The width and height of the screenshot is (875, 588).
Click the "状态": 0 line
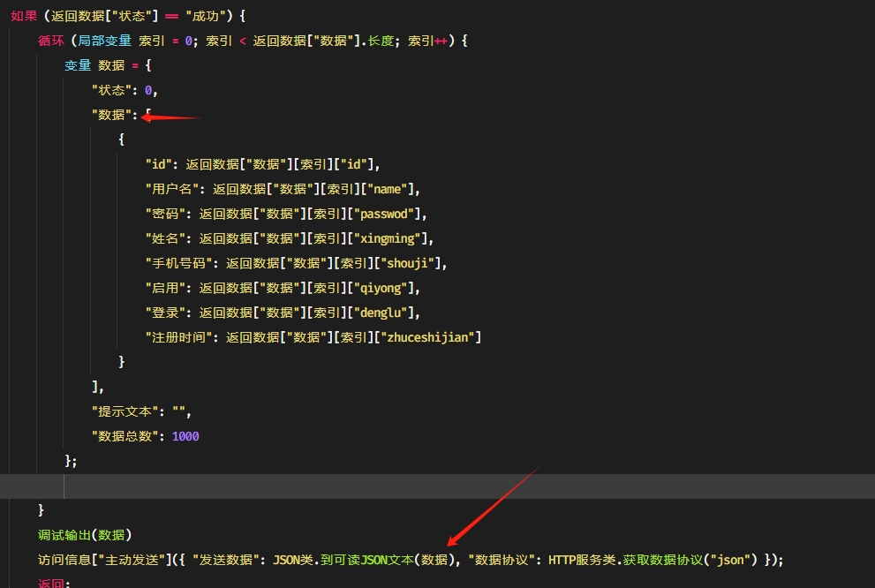tap(124, 90)
